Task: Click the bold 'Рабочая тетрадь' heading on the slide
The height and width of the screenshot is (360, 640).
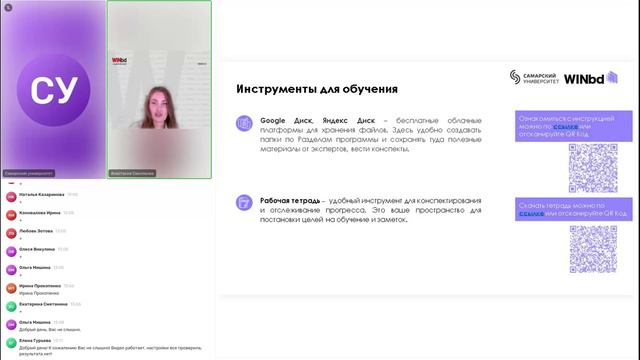Action: (x=290, y=201)
